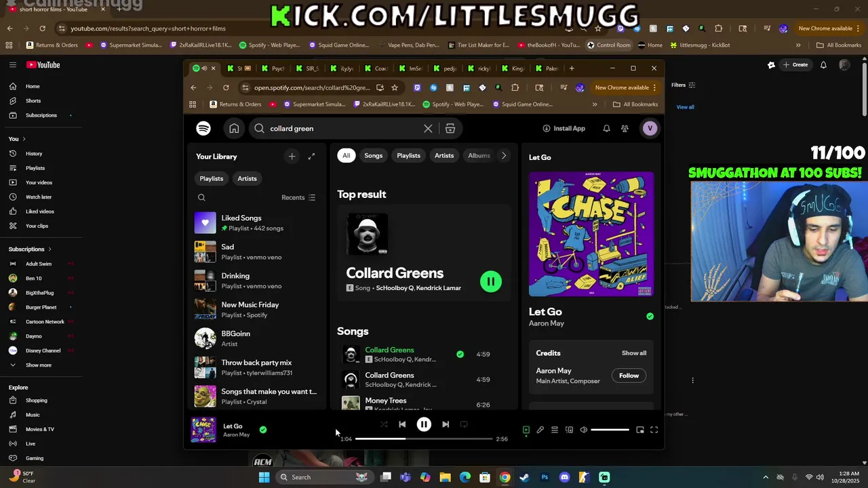Skip to previous track
This screenshot has width=868, height=488.
(402, 424)
